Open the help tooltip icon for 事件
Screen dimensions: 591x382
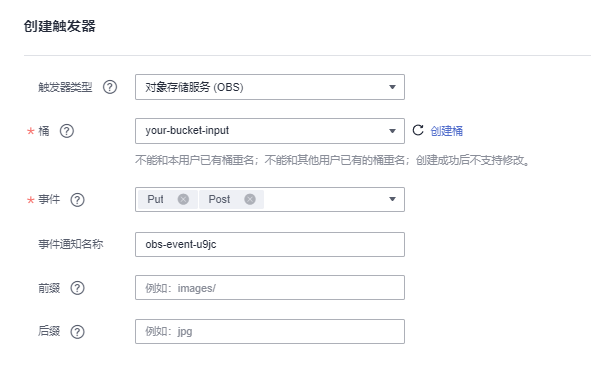78,200
